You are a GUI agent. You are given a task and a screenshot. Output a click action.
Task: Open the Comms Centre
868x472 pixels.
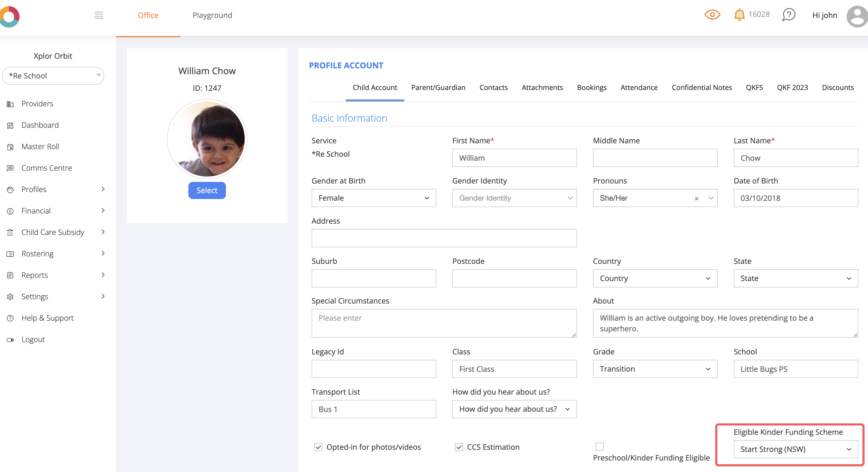[47, 167]
